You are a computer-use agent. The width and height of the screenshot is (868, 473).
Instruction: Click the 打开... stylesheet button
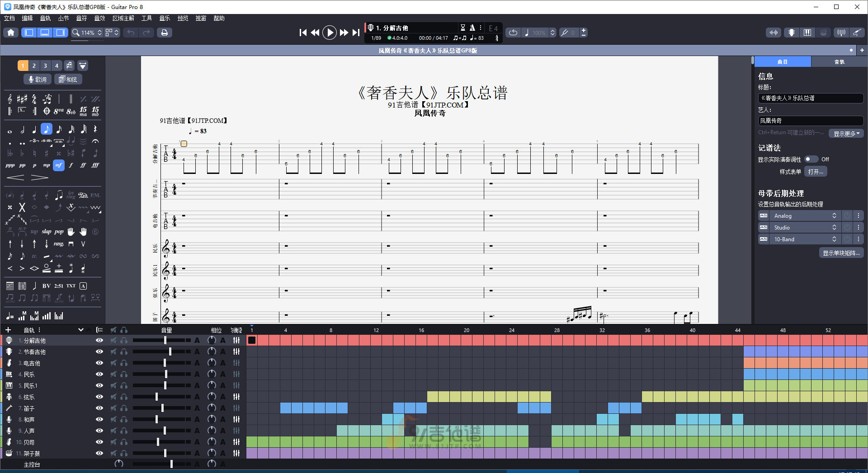tap(816, 172)
